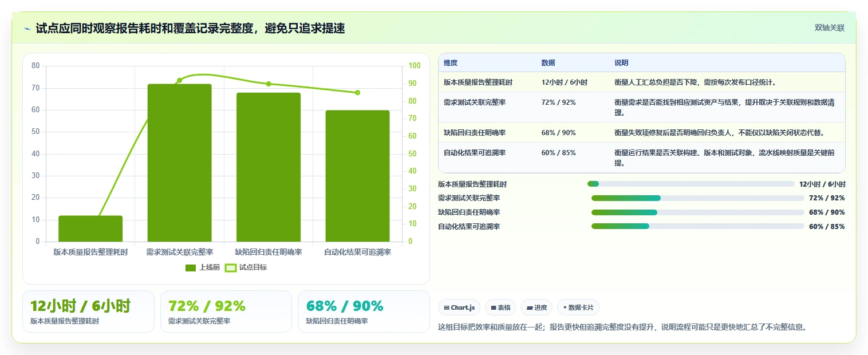This screenshot has height=355, width=868.
Task: Click the progress list label 自动化结果可追溯率
Action: pos(469,227)
